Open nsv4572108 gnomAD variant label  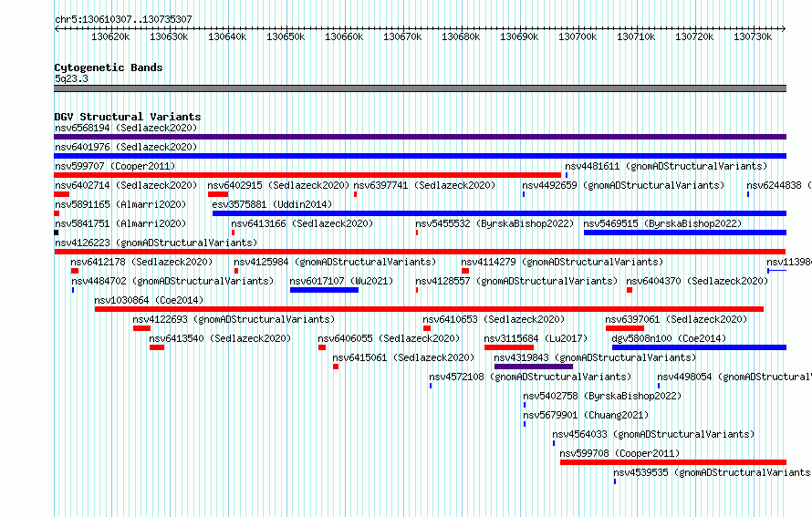tap(531, 377)
